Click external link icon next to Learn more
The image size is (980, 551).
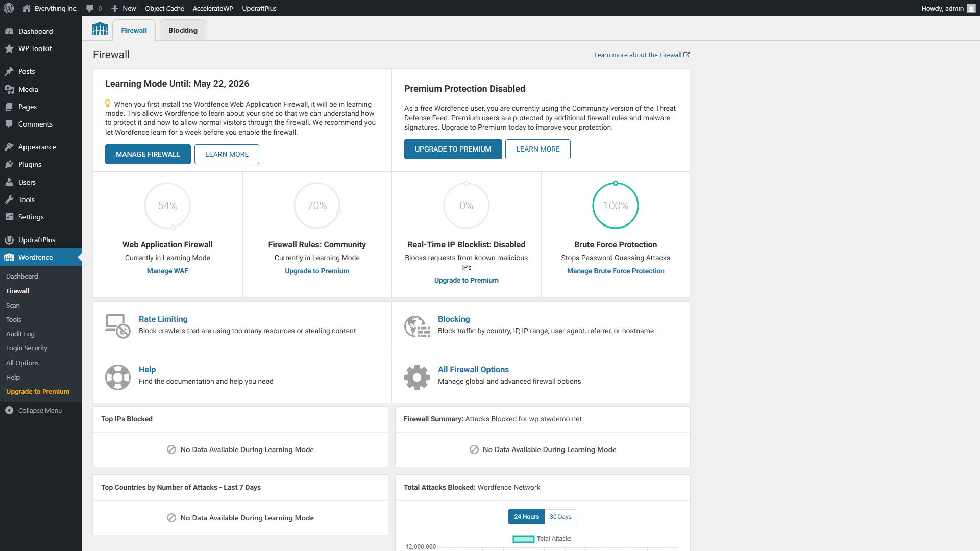(x=687, y=55)
